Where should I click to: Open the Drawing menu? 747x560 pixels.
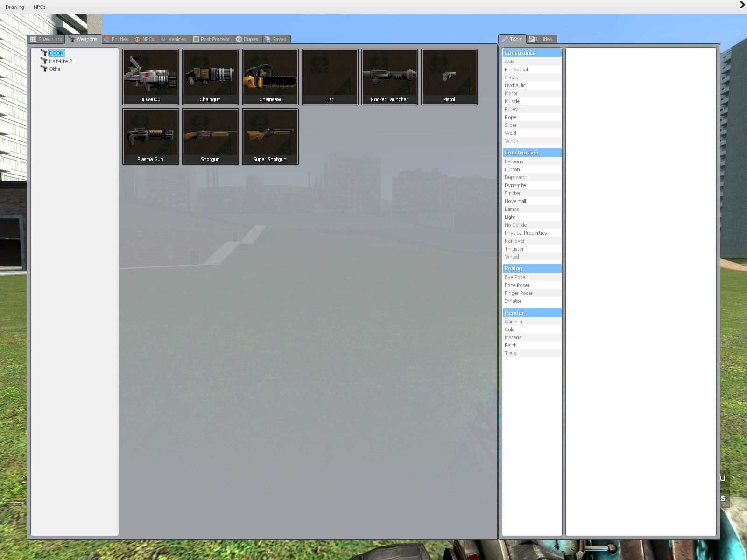15,7
